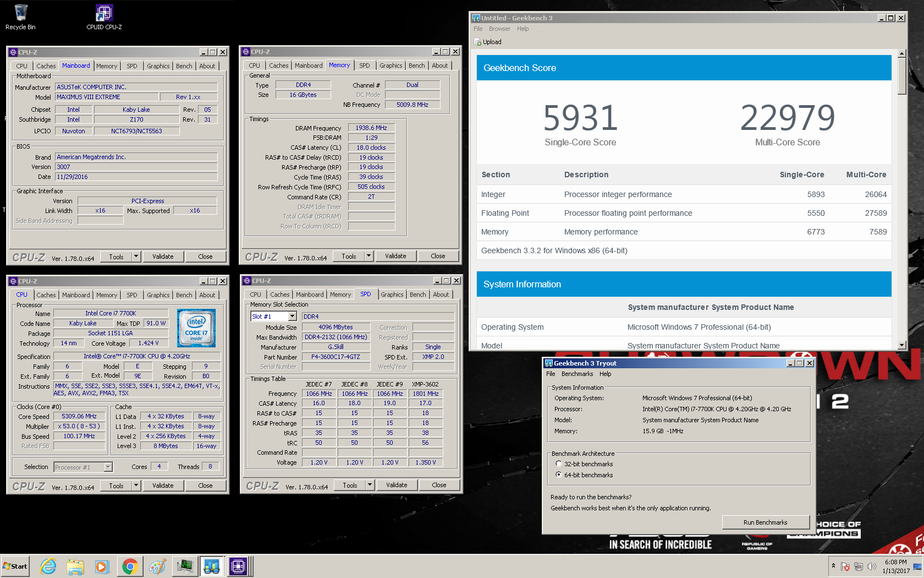The height and width of the screenshot is (578, 924).
Task: Click the Show Desktop icon beside the clock
Action: pos(917,566)
